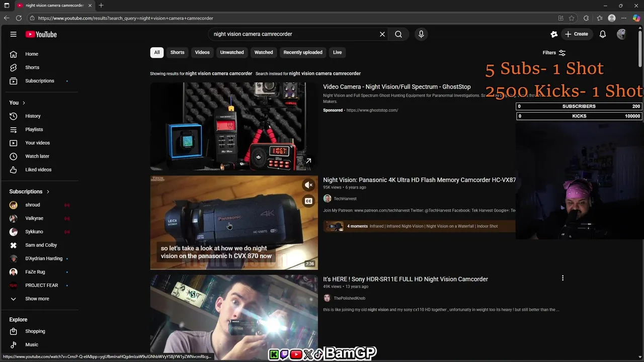Close the night vision camera tab
644x362 pixels.
pyautogui.click(x=90, y=6)
